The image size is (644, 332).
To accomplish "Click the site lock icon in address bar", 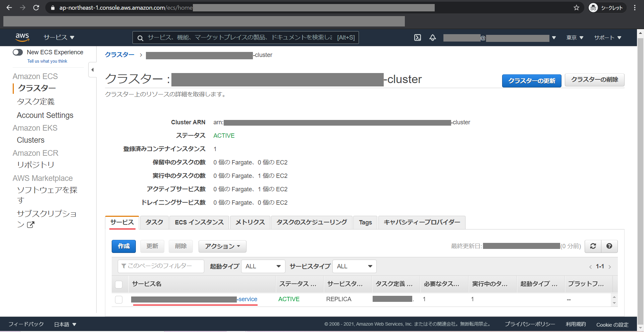I will tap(53, 8).
